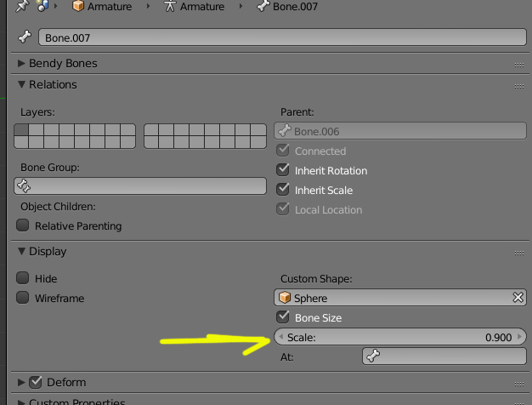
Task: Click Bone.007 breadcrumb label
Action: point(295,6)
